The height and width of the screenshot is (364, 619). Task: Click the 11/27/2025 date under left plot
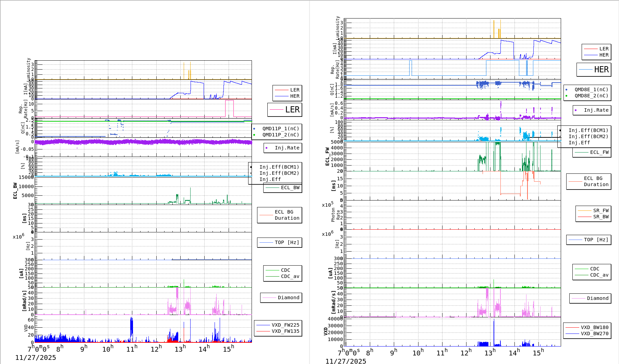pos(36,357)
